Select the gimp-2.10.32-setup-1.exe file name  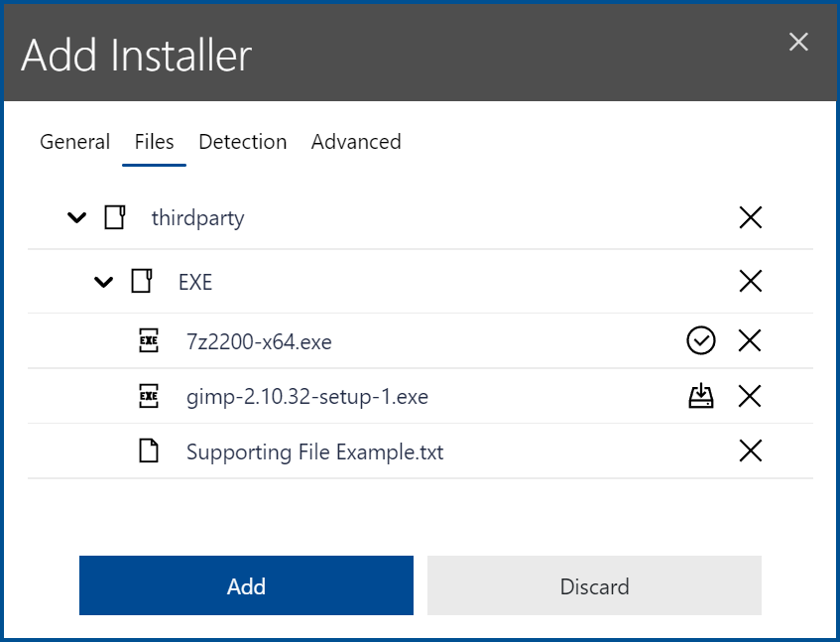(x=307, y=397)
